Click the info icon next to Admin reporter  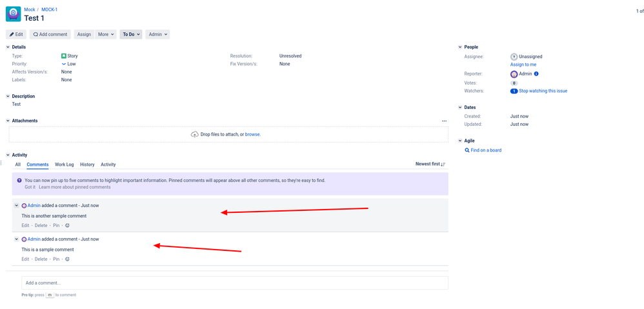[x=536, y=74]
